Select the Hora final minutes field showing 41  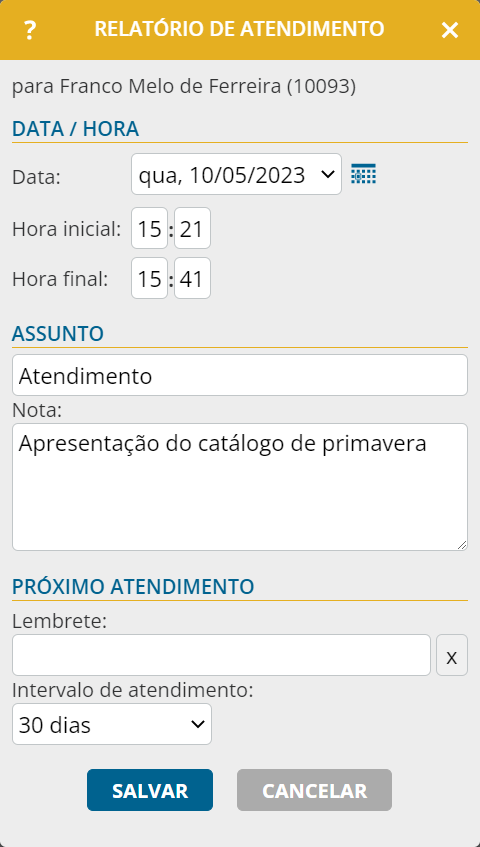point(192,278)
